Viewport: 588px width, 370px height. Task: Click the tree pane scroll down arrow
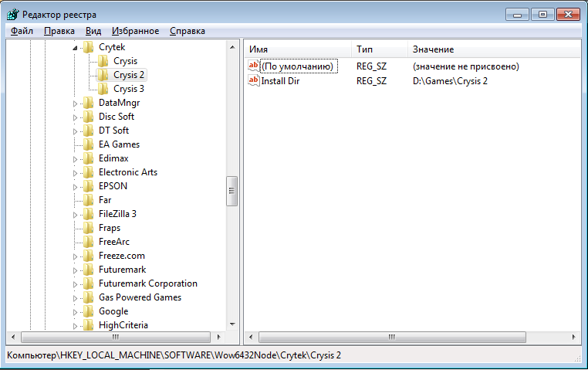(x=232, y=324)
